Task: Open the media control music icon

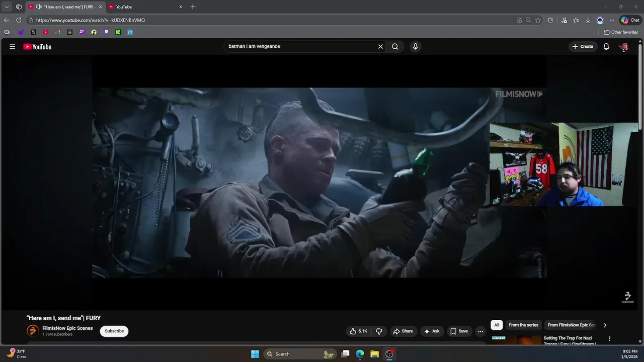Action: [x=563, y=20]
